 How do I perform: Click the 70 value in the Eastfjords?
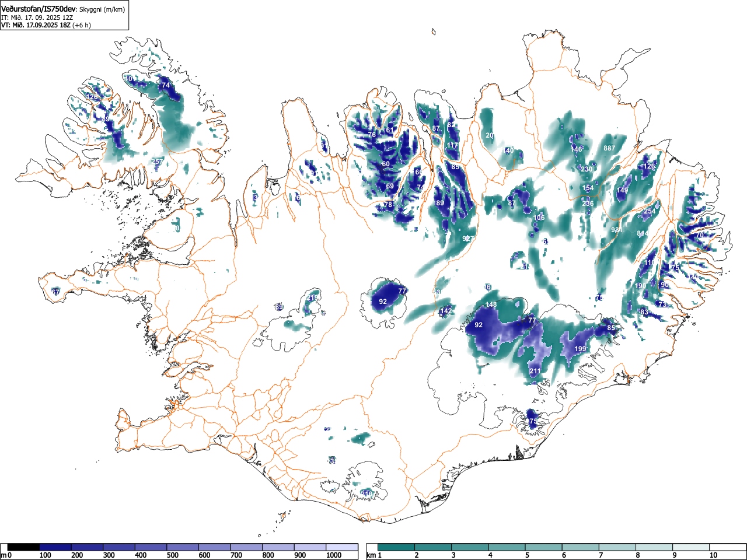click(x=700, y=235)
